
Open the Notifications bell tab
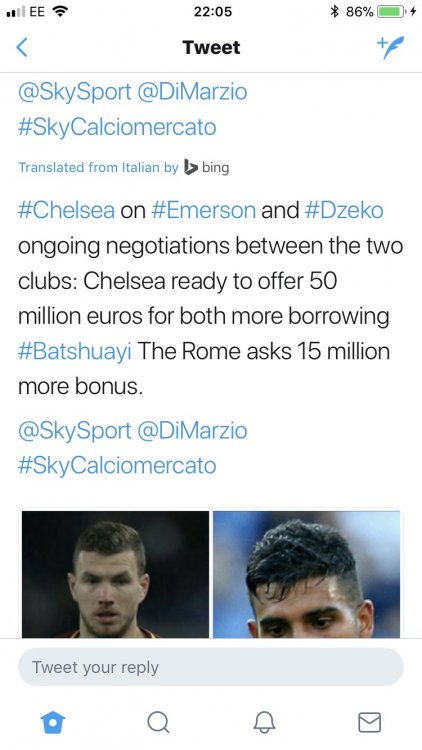tap(264, 722)
